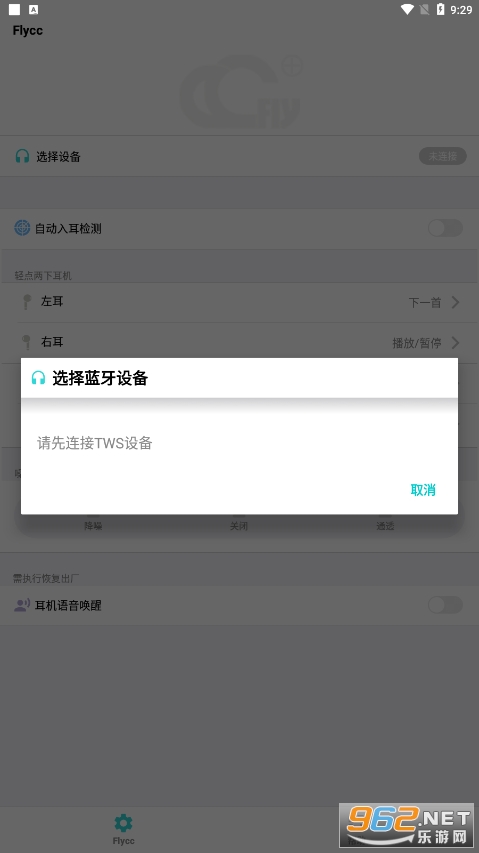
Task: Click the radar icon for 自动入耳检测
Action: tap(22, 228)
